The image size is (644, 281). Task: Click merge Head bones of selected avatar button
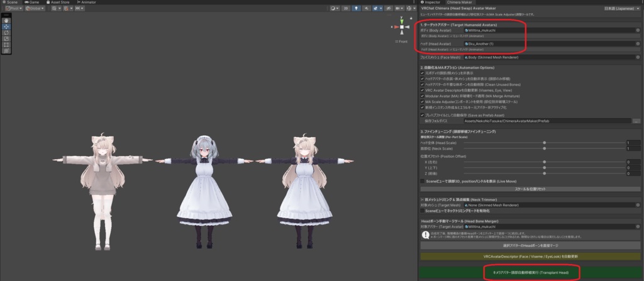point(530,245)
